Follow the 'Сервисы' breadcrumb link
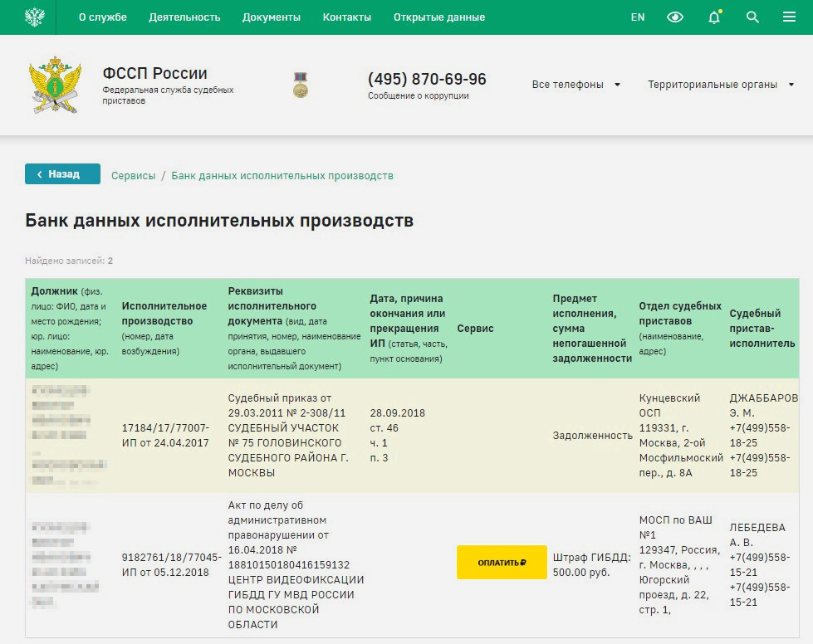 point(134,176)
